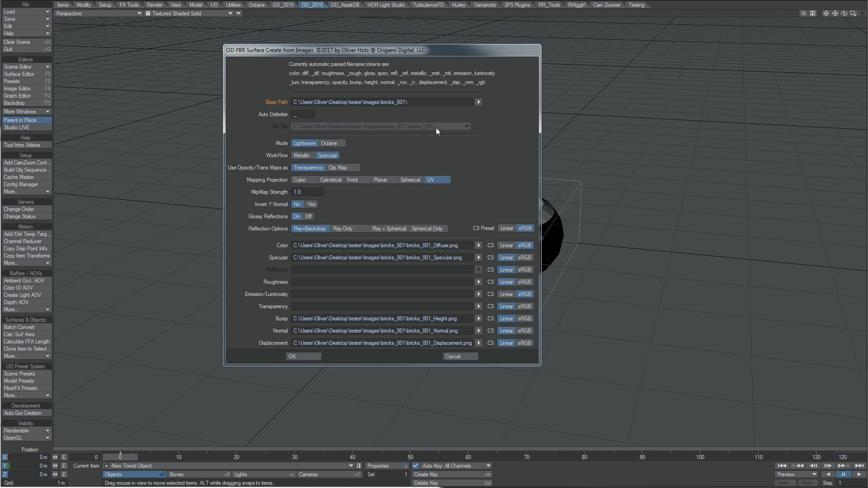Jump to first frame in transport controls
This screenshot has height=488, width=868.
click(x=782, y=466)
